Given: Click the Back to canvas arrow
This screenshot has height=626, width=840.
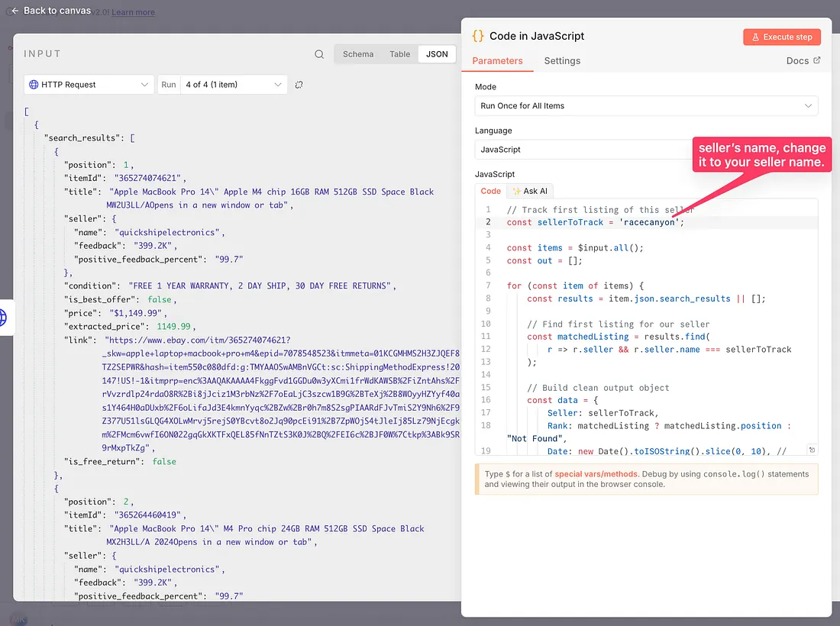Looking at the screenshot, I should pos(15,11).
